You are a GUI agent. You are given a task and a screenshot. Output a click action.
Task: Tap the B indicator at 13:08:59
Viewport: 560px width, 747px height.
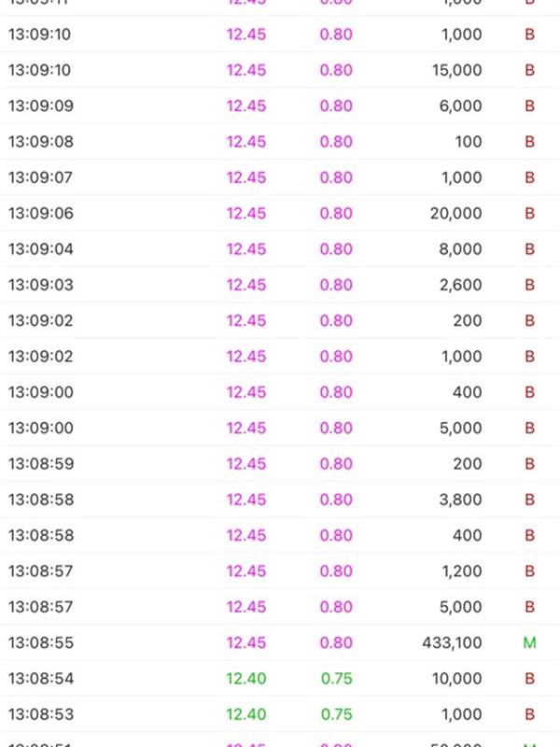(529, 464)
